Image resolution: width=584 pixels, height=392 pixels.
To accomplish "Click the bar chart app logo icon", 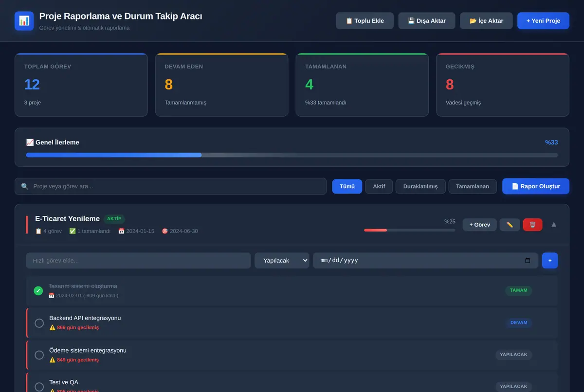I will click(24, 21).
